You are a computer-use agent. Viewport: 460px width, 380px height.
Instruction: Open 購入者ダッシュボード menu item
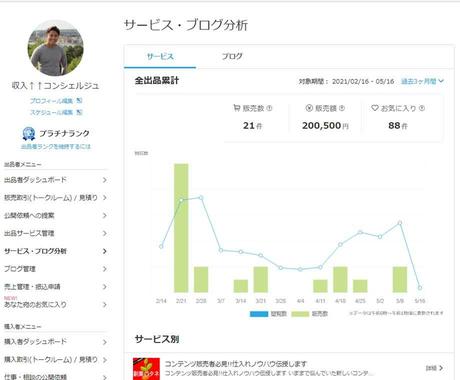tap(35, 342)
